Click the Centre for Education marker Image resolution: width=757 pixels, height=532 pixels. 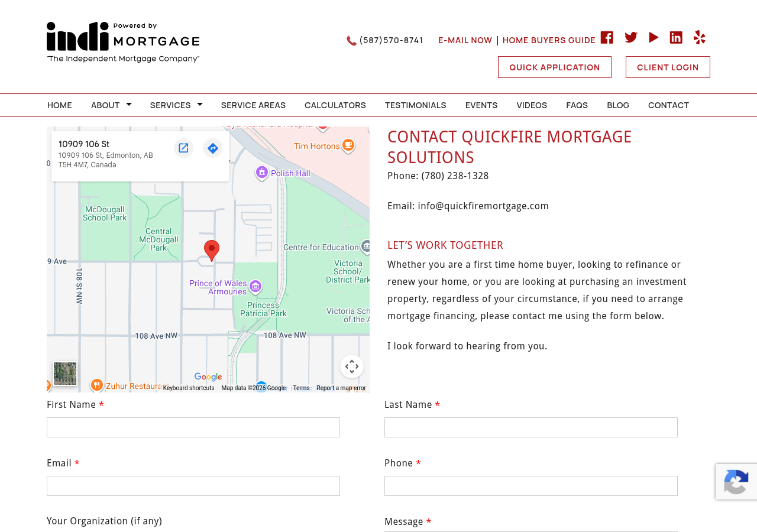(x=367, y=246)
